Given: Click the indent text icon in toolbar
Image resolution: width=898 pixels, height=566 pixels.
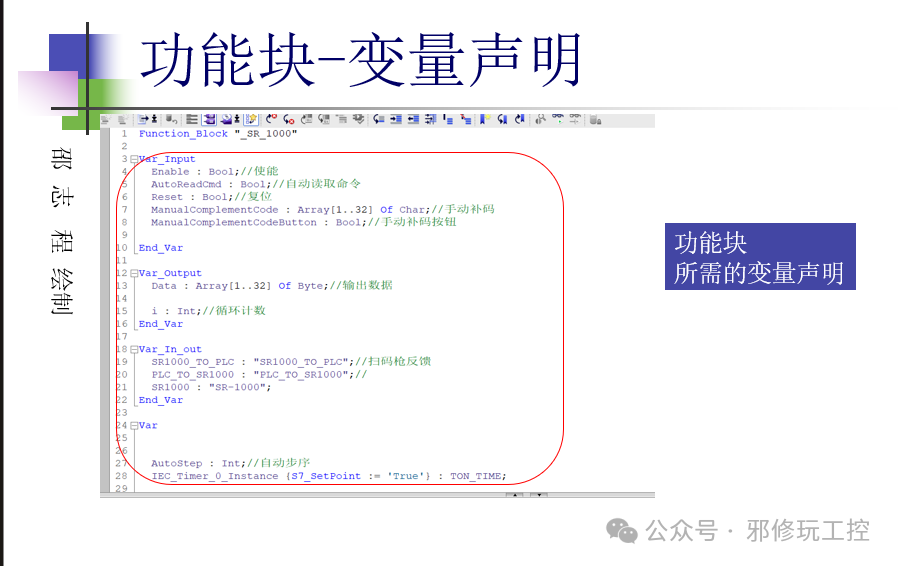Looking at the screenshot, I should coord(396,119).
